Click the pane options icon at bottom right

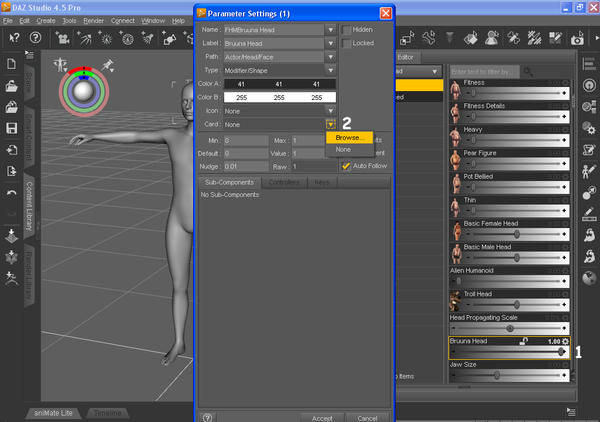(571, 412)
